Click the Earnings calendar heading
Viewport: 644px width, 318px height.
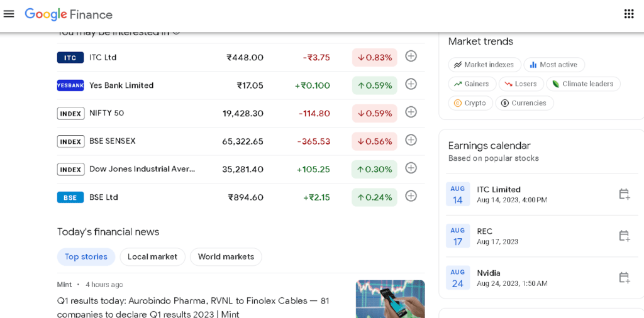click(x=489, y=146)
